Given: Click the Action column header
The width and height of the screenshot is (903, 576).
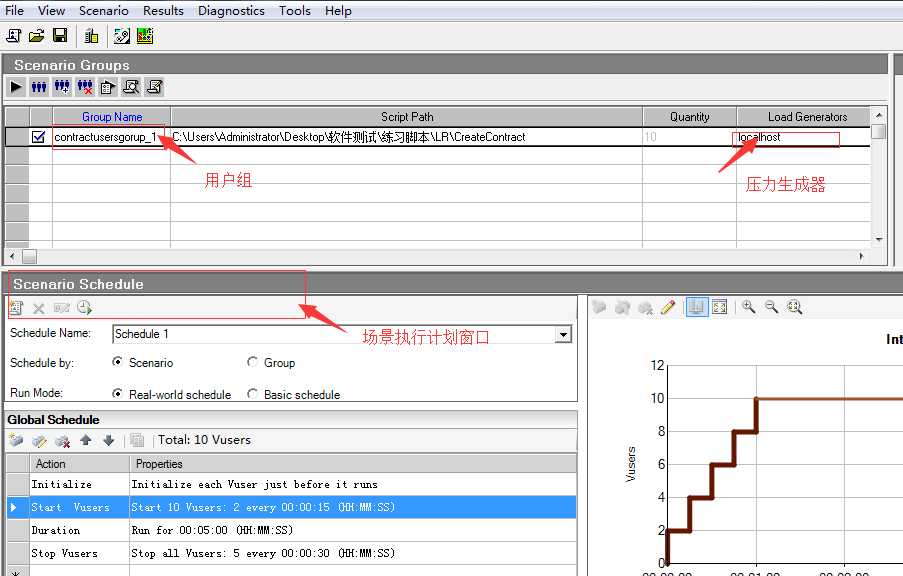Looking at the screenshot, I should pos(79,464).
